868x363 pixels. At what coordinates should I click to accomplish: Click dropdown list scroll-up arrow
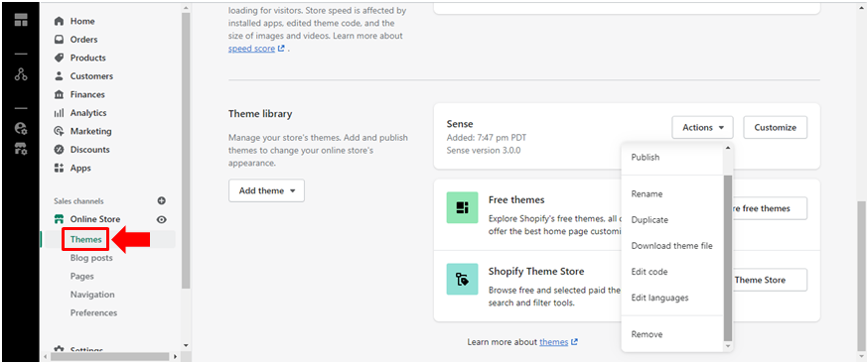coord(727,148)
